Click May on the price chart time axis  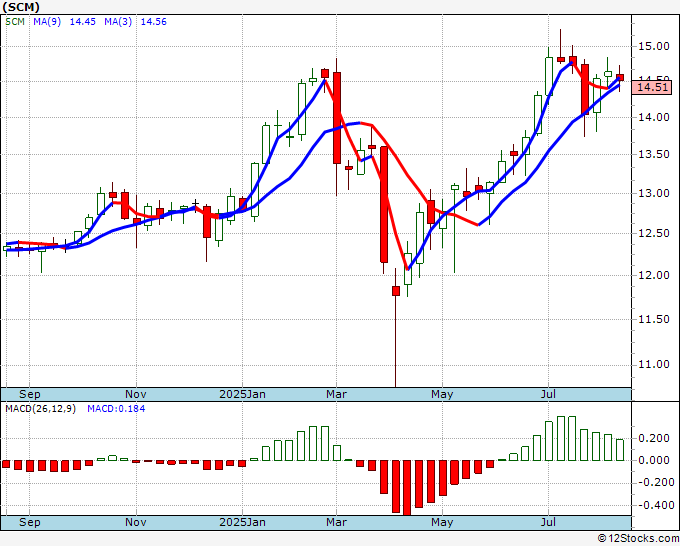[x=442, y=394]
